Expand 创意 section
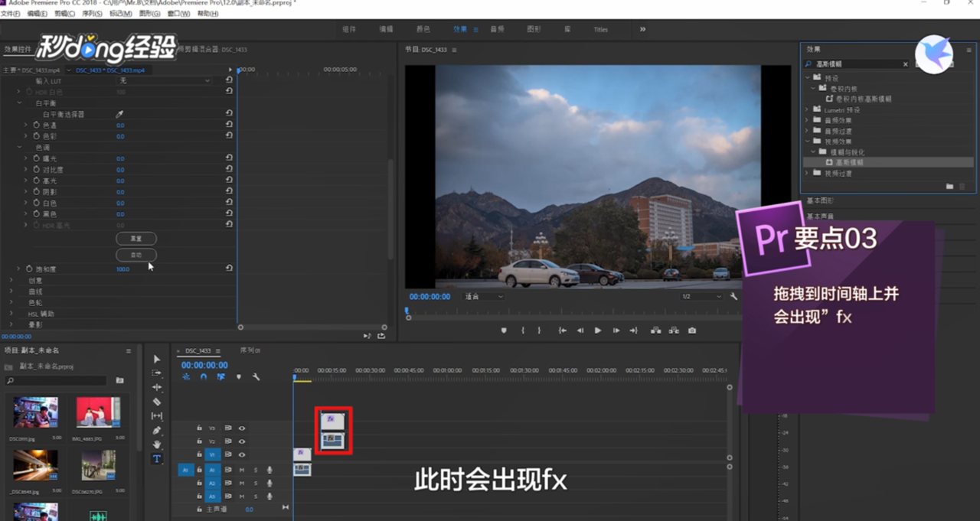This screenshot has height=521, width=980. [11, 281]
